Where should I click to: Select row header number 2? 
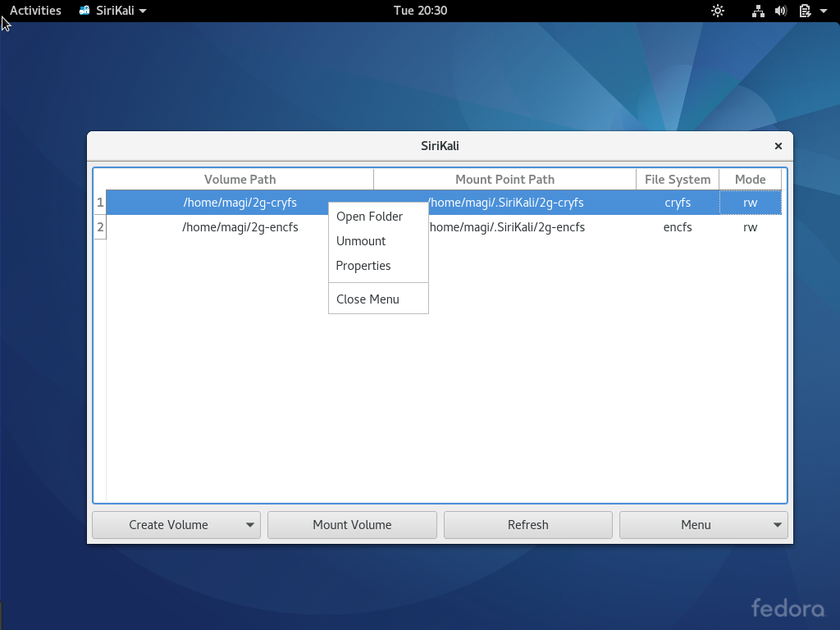coord(100,227)
